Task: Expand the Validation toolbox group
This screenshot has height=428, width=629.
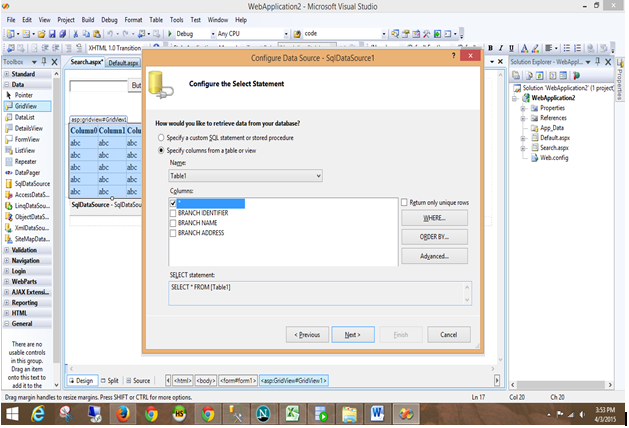Action: click(6, 250)
